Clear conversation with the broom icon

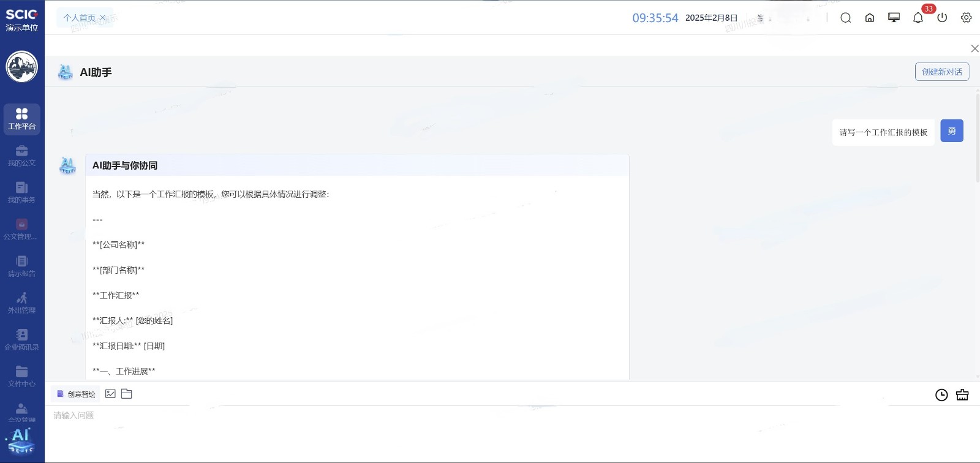tap(962, 395)
